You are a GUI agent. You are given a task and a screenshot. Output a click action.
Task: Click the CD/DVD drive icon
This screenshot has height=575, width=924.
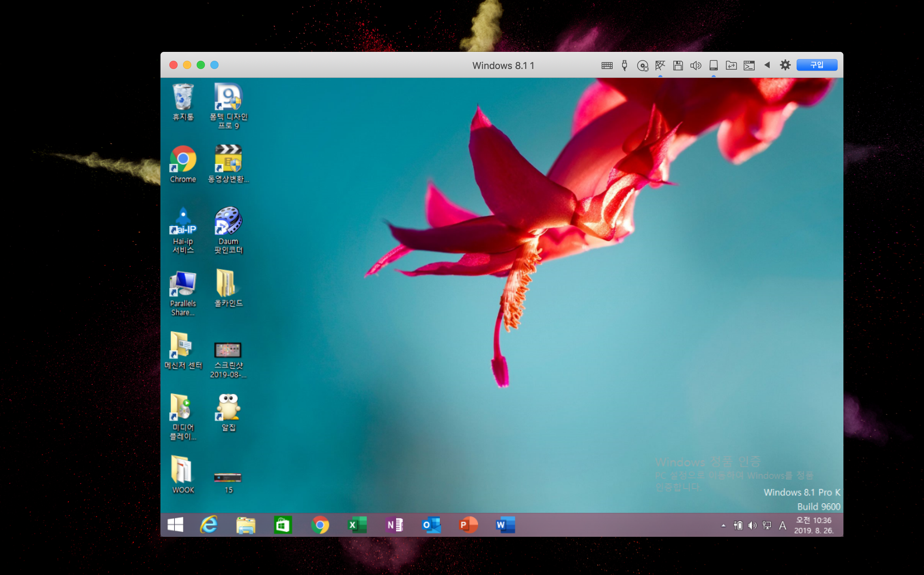[642, 66]
